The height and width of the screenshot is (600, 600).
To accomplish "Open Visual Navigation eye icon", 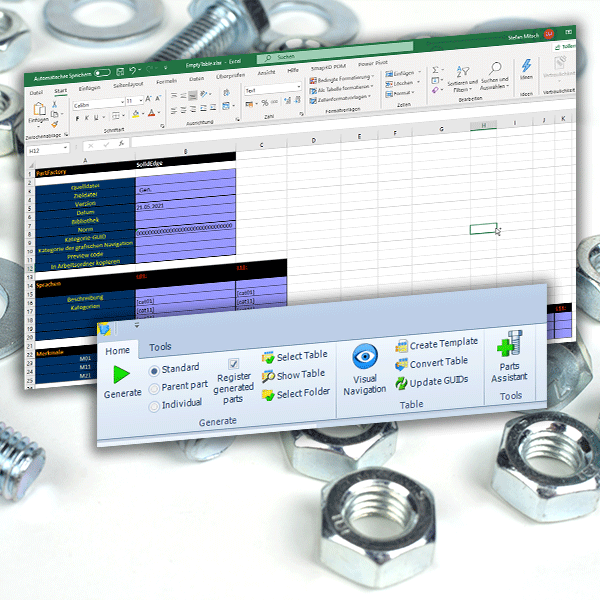I will (x=365, y=356).
